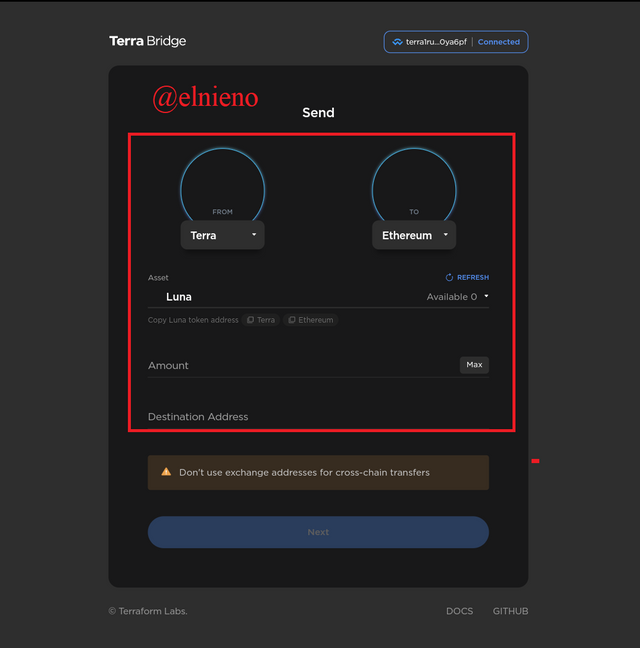Open the GITHUB link
Viewport: 640px width, 648px height.
point(510,611)
